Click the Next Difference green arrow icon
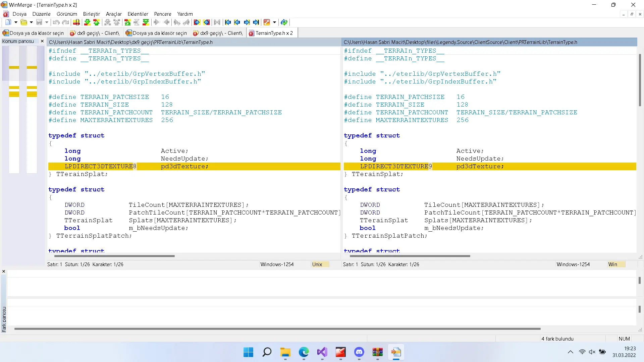 click(x=87, y=22)
